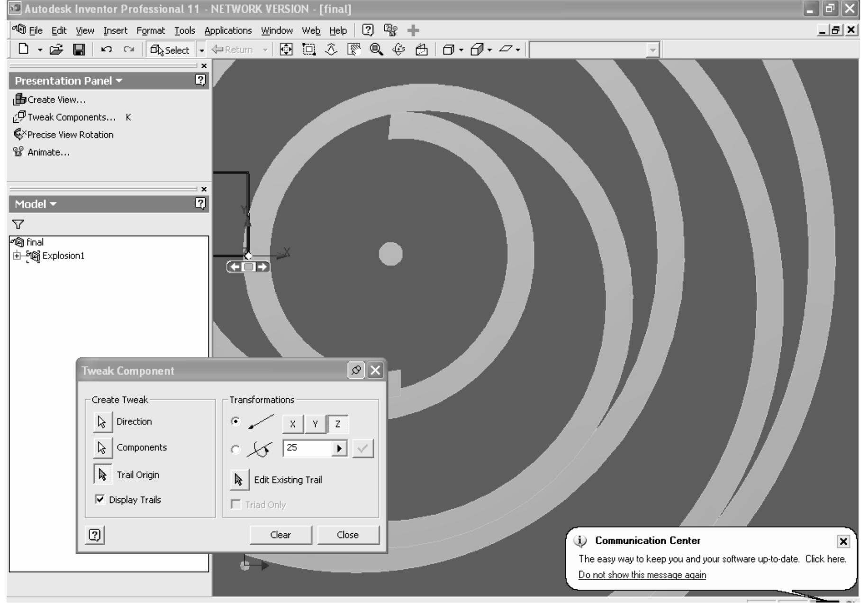Image resolution: width=868 pixels, height=603 pixels.
Task: Click the Direction arrow button in Create Tweak
Action: pos(102,422)
